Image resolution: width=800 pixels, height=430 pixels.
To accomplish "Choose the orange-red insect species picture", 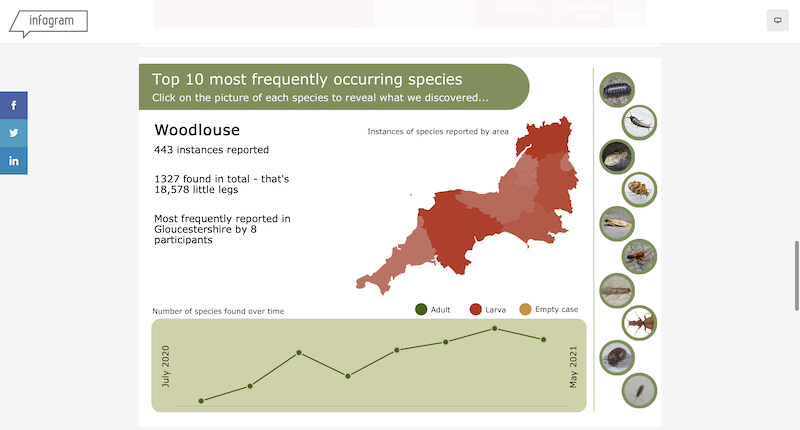I will pyautogui.click(x=639, y=256).
